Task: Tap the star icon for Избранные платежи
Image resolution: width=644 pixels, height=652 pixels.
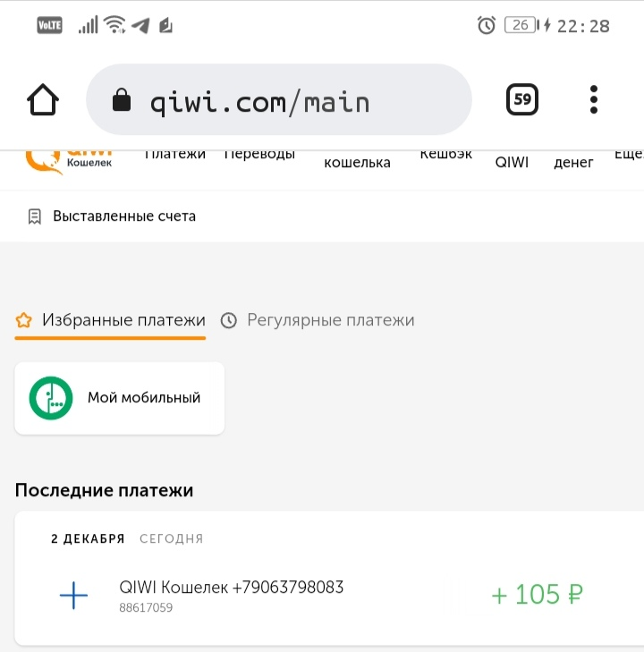Action: click(x=23, y=320)
